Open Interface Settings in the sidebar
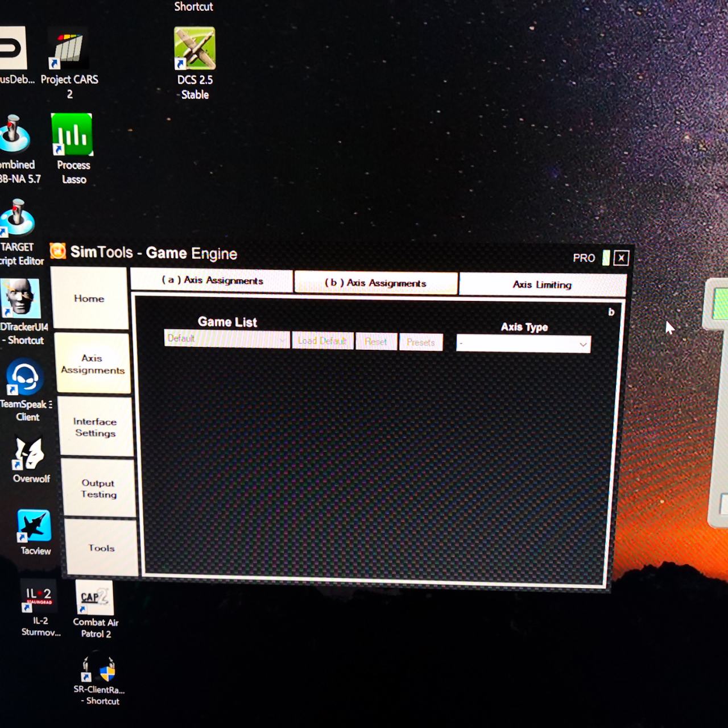728x728 pixels. pyautogui.click(x=95, y=427)
